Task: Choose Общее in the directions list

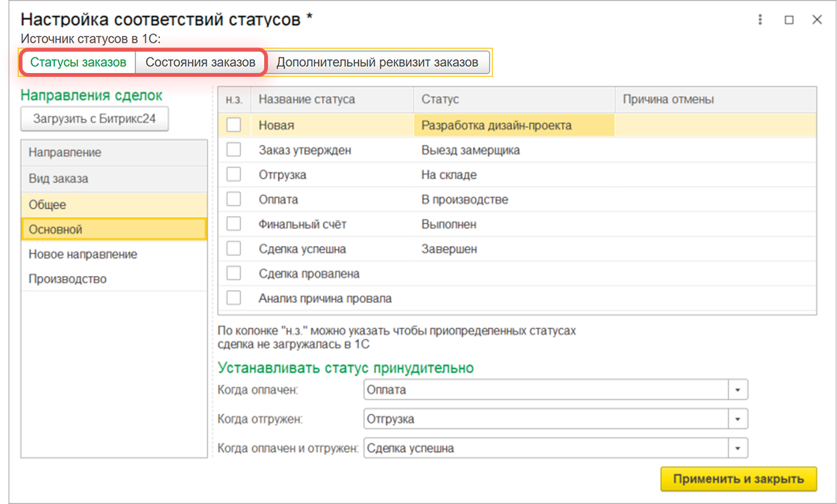Action: pyautogui.click(x=47, y=205)
